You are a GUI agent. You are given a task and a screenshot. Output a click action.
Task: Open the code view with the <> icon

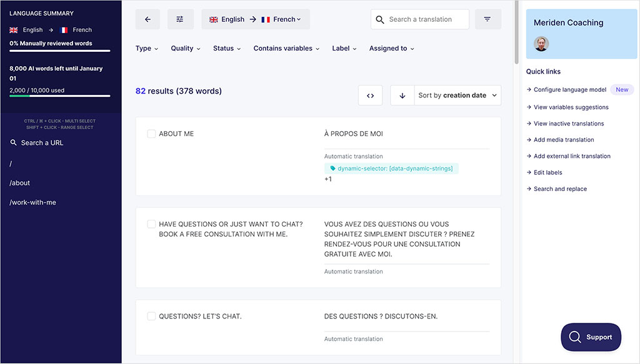(370, 95)
